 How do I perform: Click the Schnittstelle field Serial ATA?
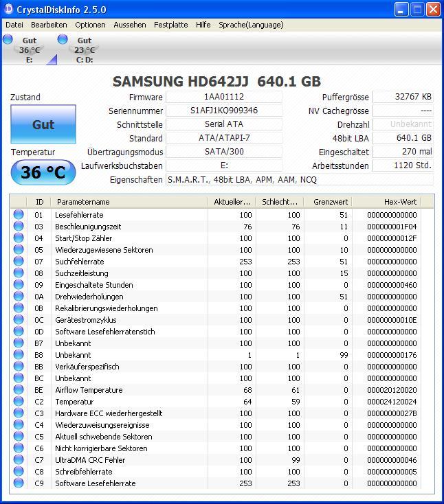pyautogui.click(x=224, y=124)
